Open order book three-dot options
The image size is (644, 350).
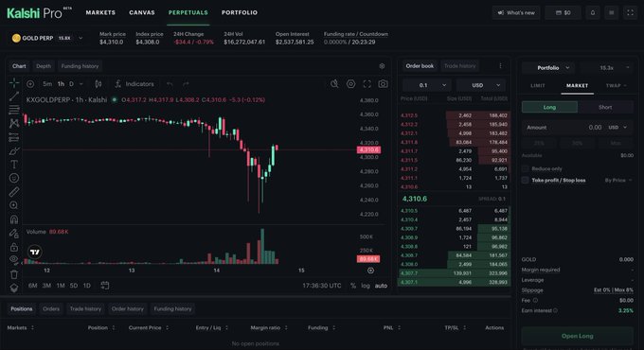[500, 66]
